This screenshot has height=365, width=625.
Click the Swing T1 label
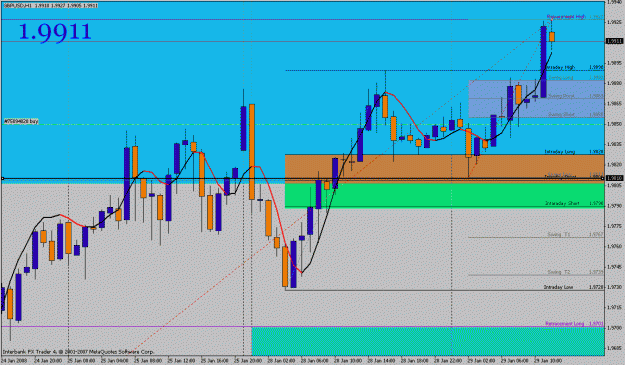pyautogui.click(x=559, y=235)
